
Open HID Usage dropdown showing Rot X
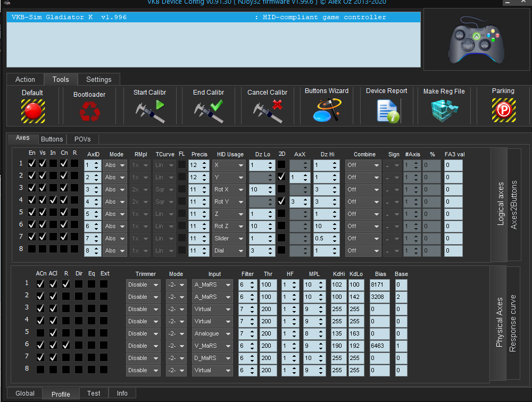229,190
